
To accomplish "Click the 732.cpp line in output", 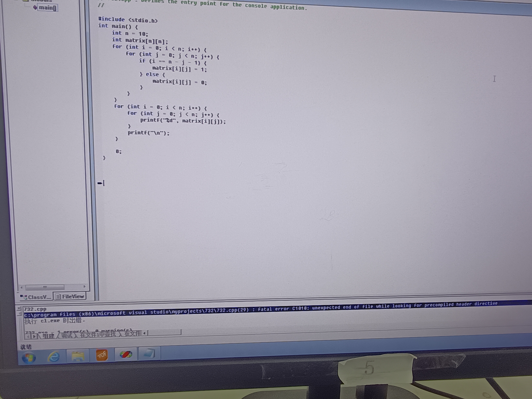I will (x=35, y=309).
